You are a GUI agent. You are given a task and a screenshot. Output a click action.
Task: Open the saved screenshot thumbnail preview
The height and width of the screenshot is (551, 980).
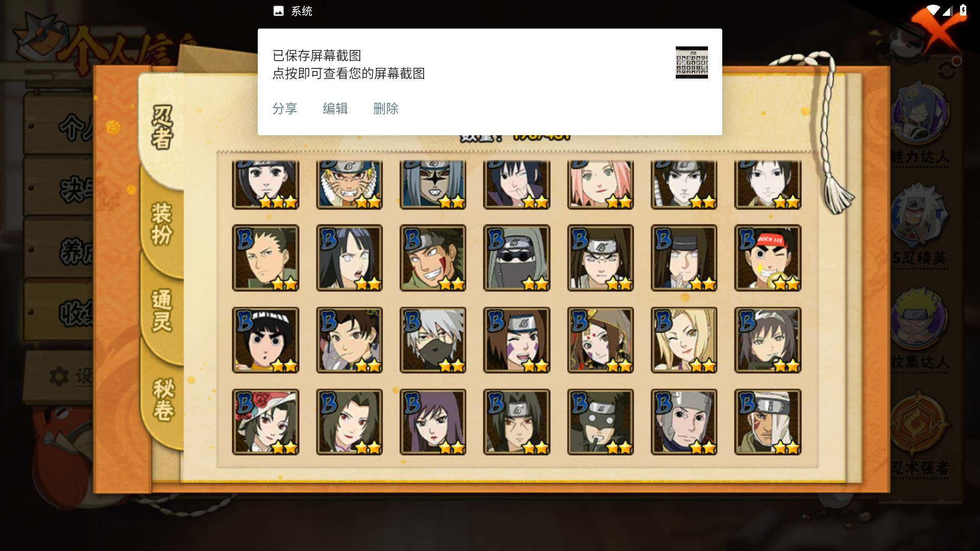click(692, 62)
